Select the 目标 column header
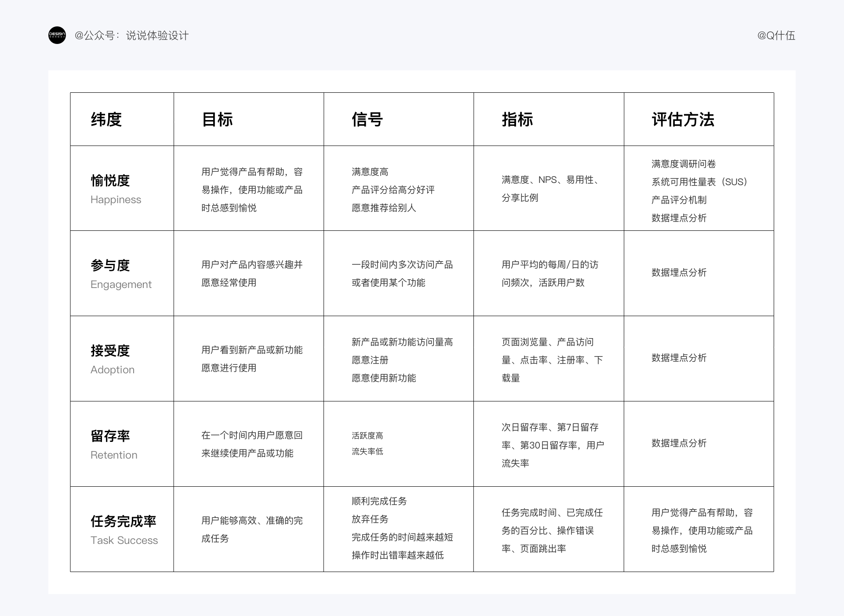The width and height of the screenshot is (844, 616). [217, 120]
